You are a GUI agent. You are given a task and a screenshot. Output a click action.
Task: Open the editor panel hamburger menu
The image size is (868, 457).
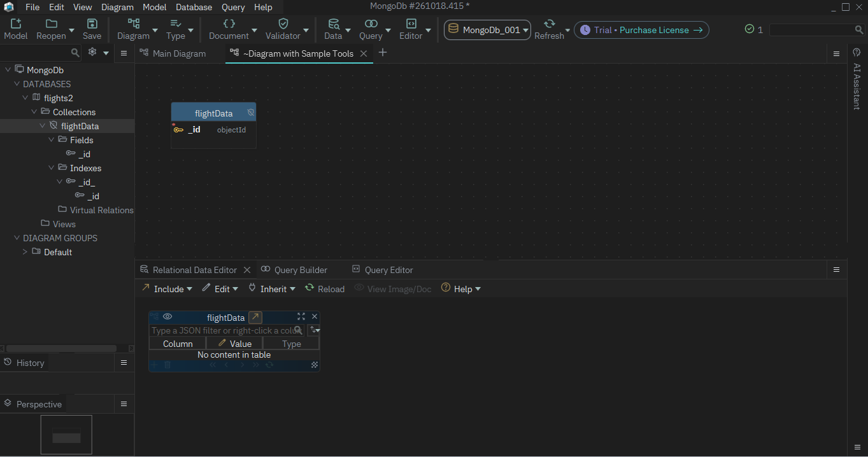[x=836, y=270]
